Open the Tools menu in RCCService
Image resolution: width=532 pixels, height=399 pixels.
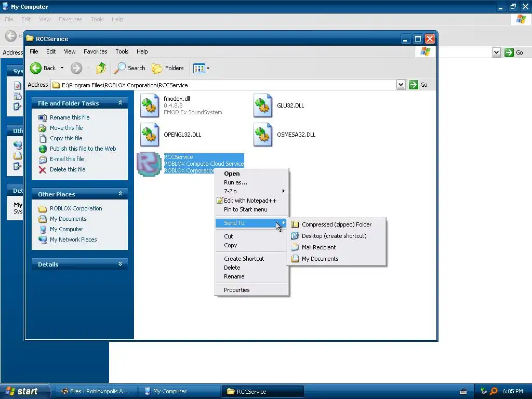tap(122, 51)
